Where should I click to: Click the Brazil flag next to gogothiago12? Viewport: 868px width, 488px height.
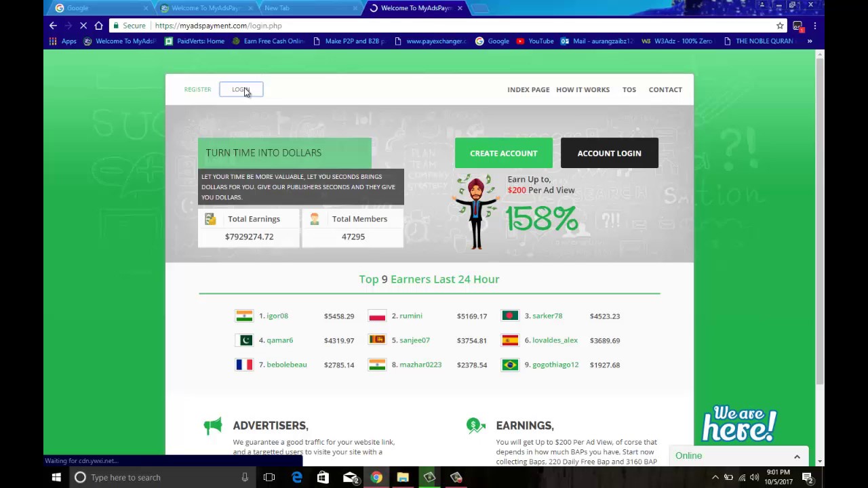click(510, 365)
